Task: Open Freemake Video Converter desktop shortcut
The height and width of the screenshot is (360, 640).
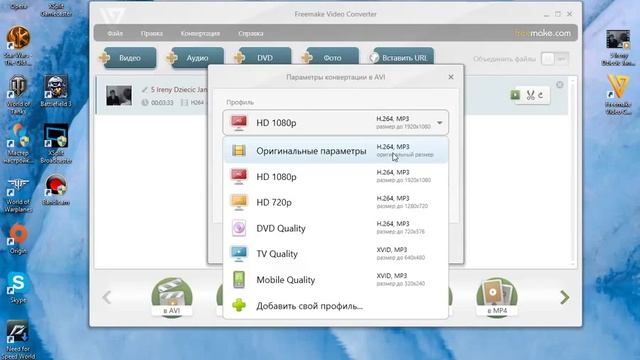Action: (618, 95)
